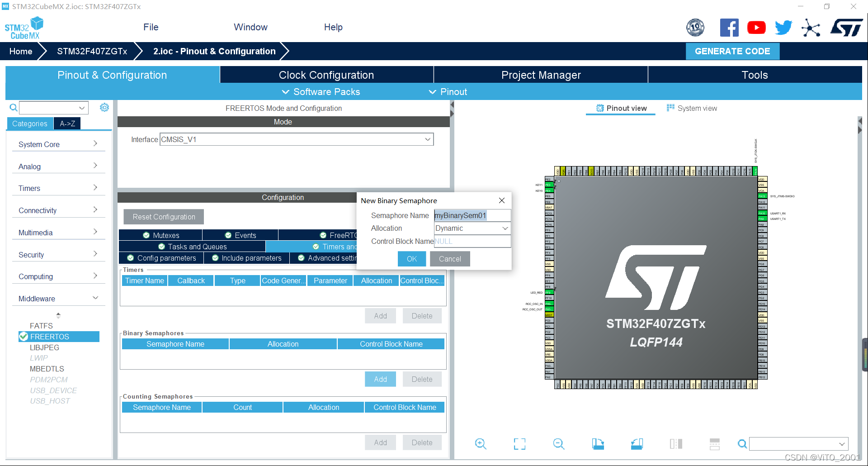Open the Mutexes configuration tab

tap(160, 235)
